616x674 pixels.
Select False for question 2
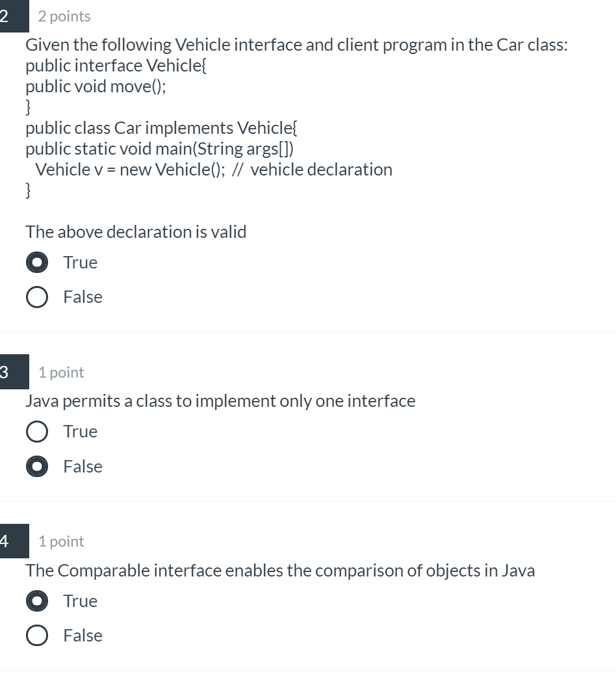click(x=36, y=296)
